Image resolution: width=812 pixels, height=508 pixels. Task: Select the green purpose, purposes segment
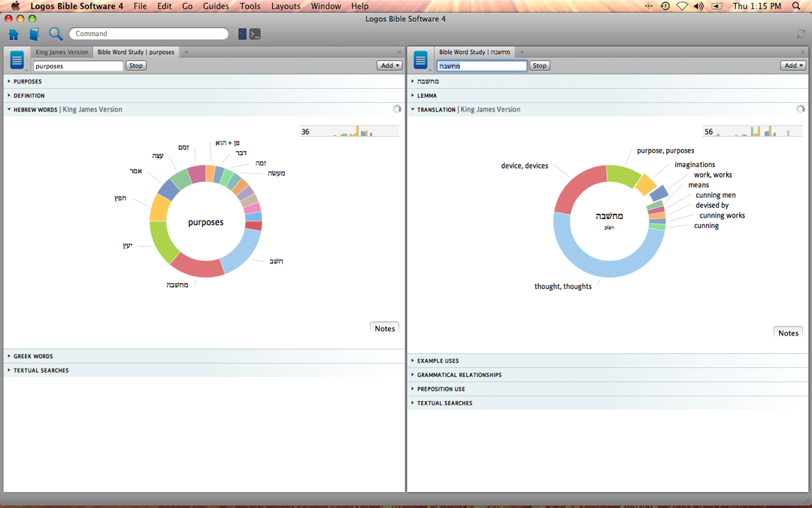tap(623, 175)
